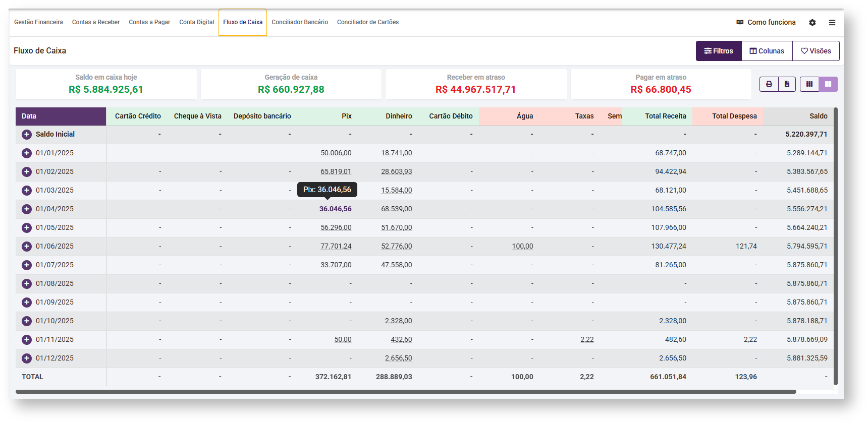Expand the 01/10/2025 row
The width and height of the screenshot is (868, 423).
(x=27, y=321)
